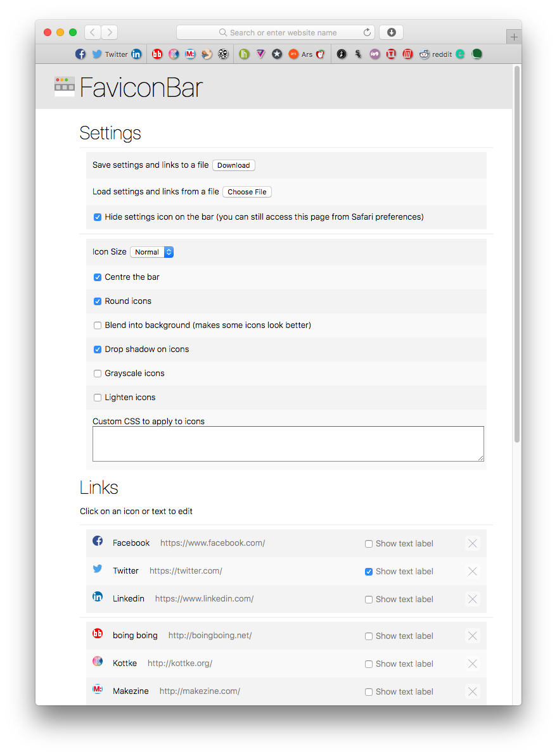Viewport: 557px width, 756px height.
Task: Remove the Kottke link with its X
Action: (x=473, y=664)
